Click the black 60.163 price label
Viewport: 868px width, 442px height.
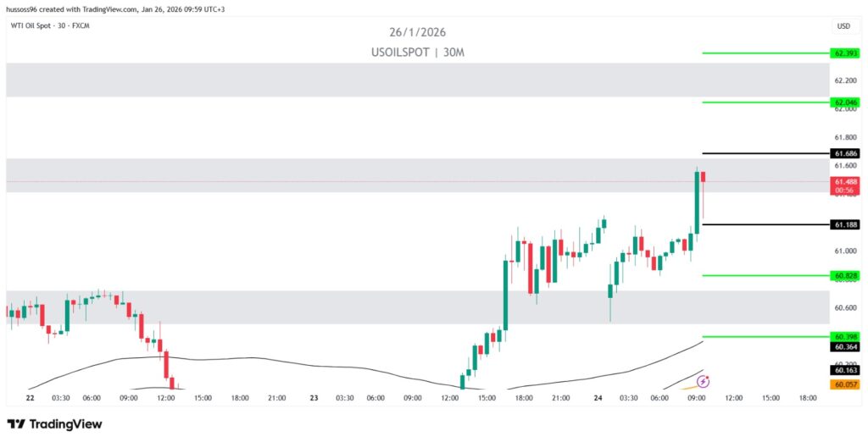pyautogui.click(x=845, y=370)
